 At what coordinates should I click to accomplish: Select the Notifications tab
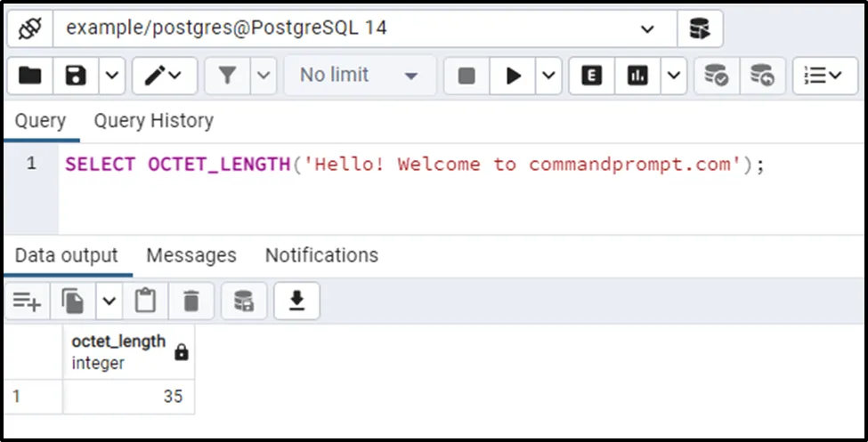coord(321,256)
